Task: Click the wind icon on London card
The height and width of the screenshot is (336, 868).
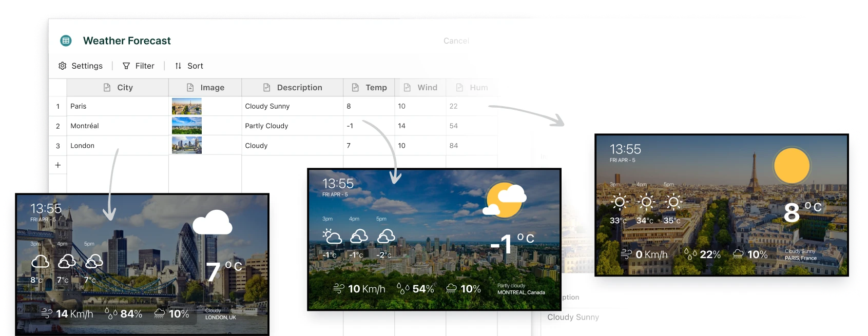Action: 47,313
